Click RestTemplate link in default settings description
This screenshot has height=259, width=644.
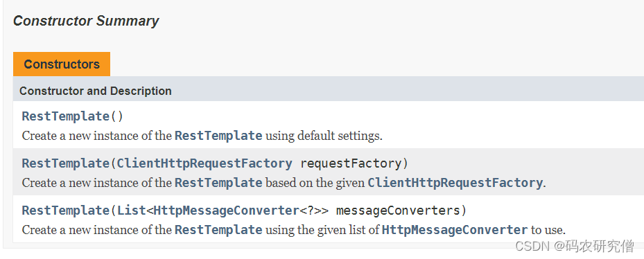tap(218, 136)
